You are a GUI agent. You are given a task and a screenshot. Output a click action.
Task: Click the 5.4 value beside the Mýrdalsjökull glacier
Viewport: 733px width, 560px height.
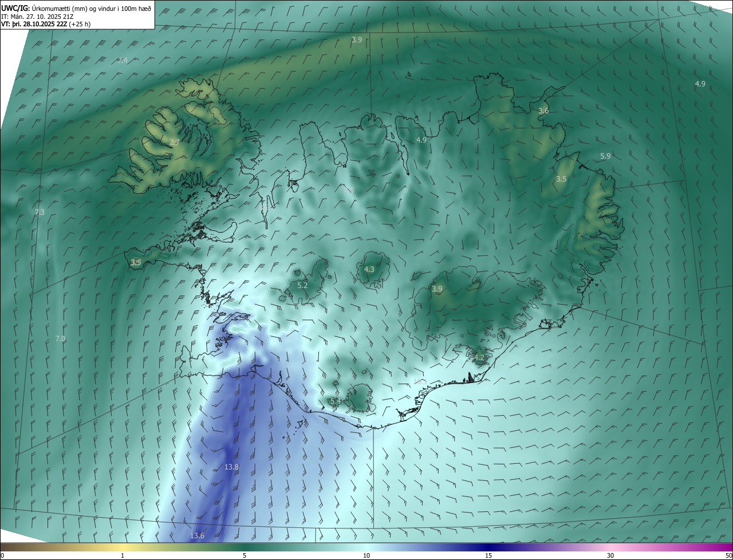tap(336, 401)
